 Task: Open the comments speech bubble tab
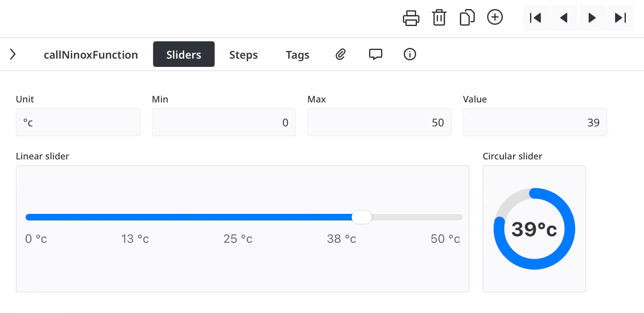(375, 54)
